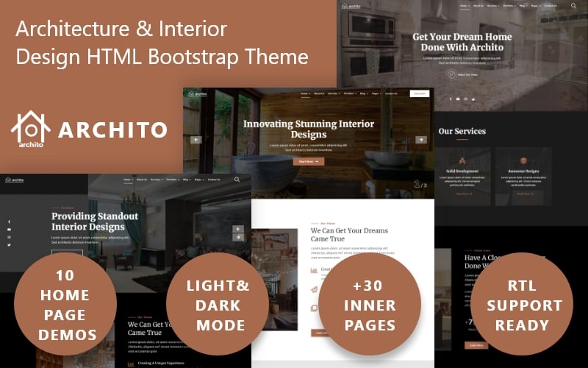Screen dimensions: 588x368
Task: Click the archito logo in 'Providing Standout' header
Action: pyautogui.click(x=15, y=180)
